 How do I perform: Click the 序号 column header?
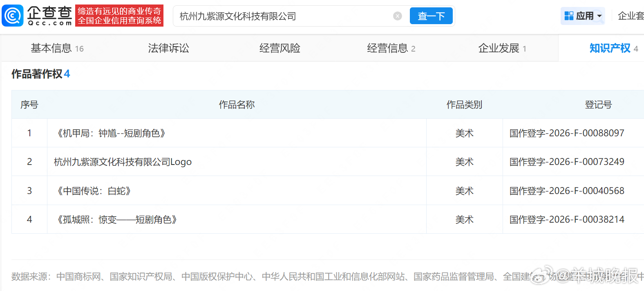click(x=29, y=105)
